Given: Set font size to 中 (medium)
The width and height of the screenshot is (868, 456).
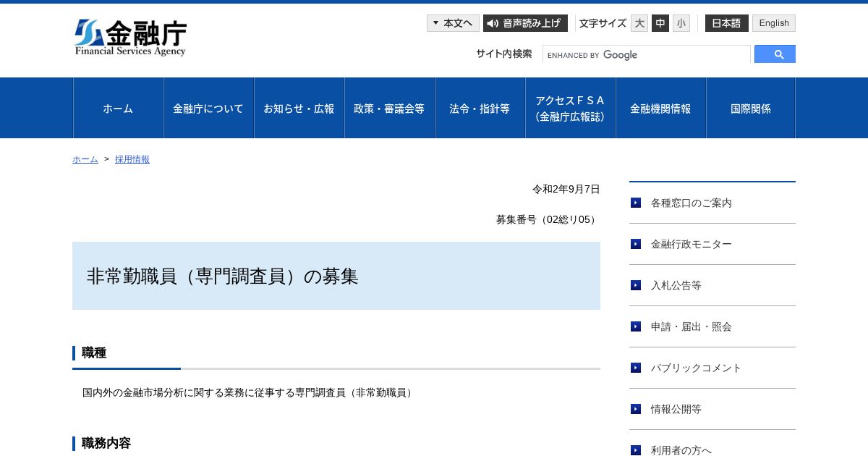Looking at the screenshot, I should click(660, 23).
